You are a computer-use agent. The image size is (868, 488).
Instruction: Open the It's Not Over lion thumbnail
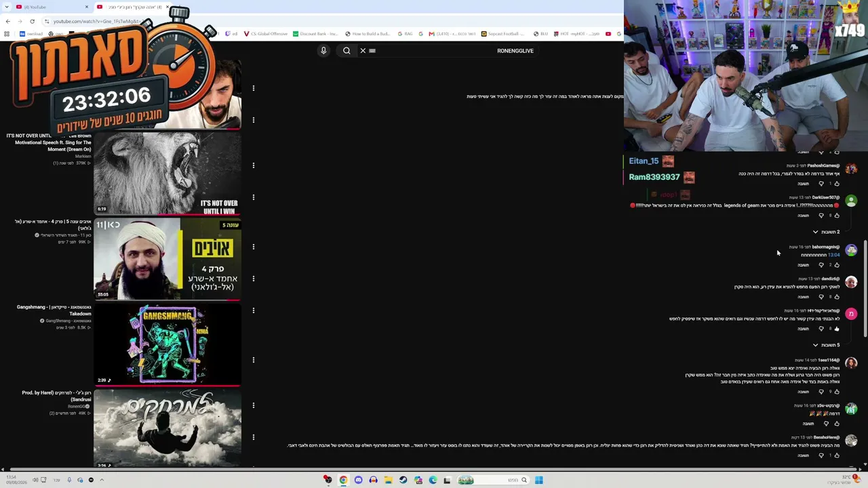tap(167, 173)
